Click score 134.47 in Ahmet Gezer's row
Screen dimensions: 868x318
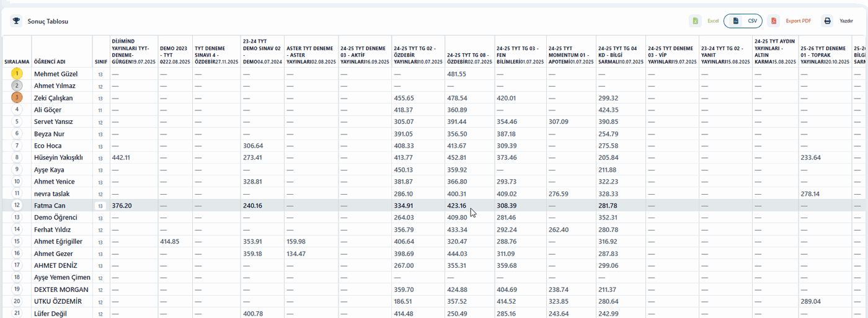[x=296, y=254]
